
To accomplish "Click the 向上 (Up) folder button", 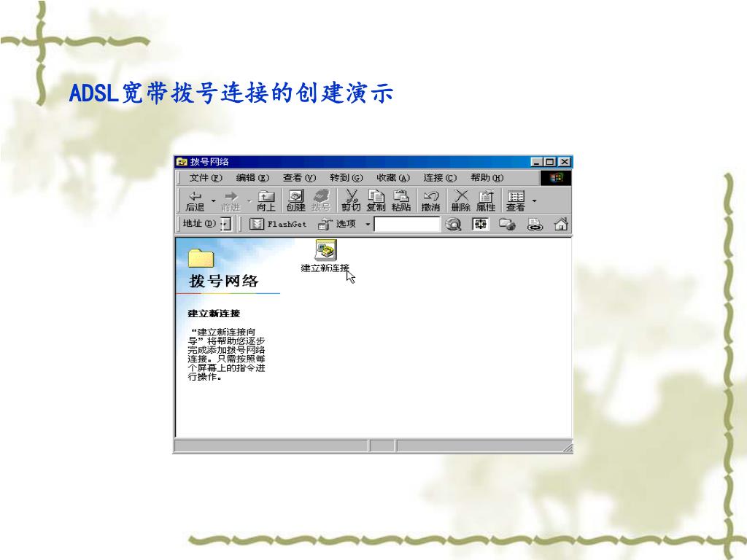I will click(266, 201).
